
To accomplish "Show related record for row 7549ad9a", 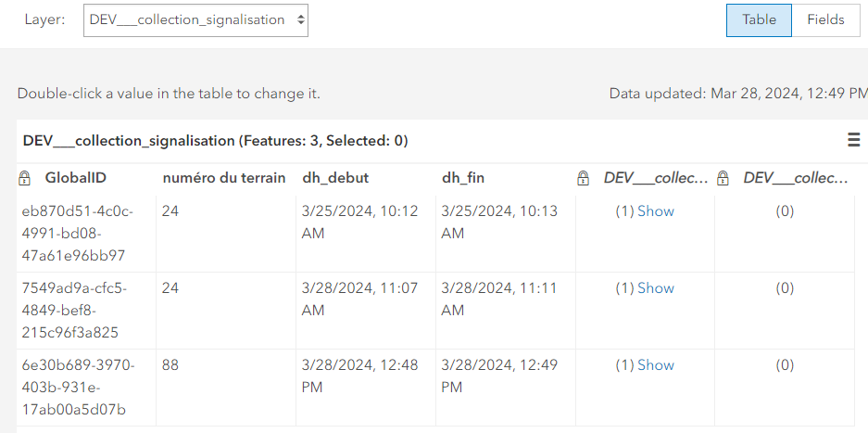I will 656,288.
